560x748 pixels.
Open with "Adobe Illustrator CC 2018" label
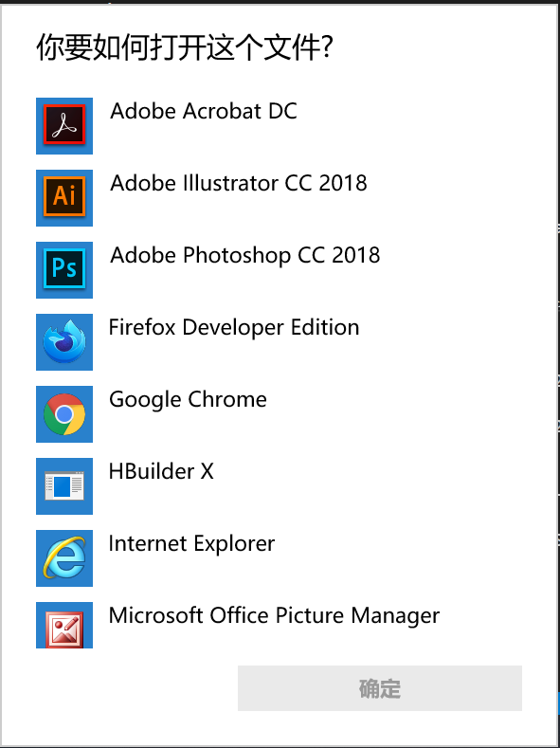coord(239,183)
